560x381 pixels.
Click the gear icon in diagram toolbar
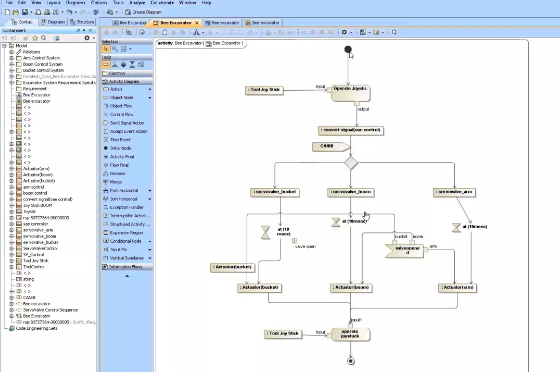pyautogui.click(x=344, y=32)
